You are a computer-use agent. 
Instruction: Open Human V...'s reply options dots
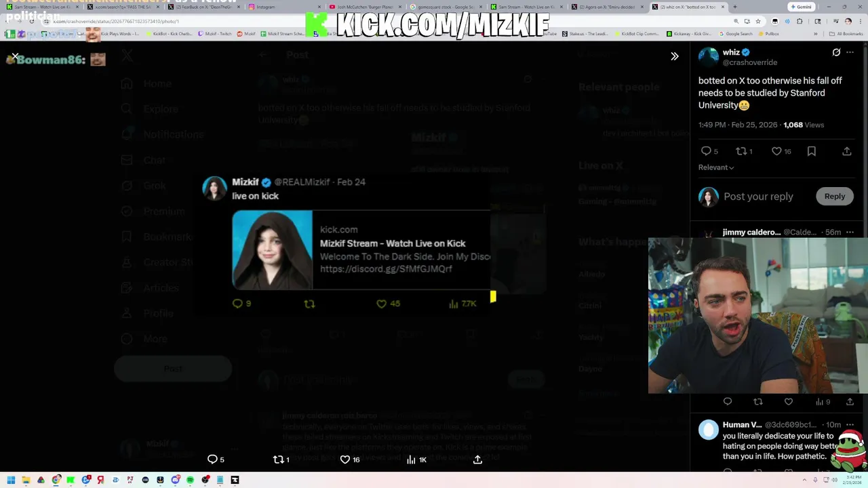pyautogui.click(x=850, y=425)
